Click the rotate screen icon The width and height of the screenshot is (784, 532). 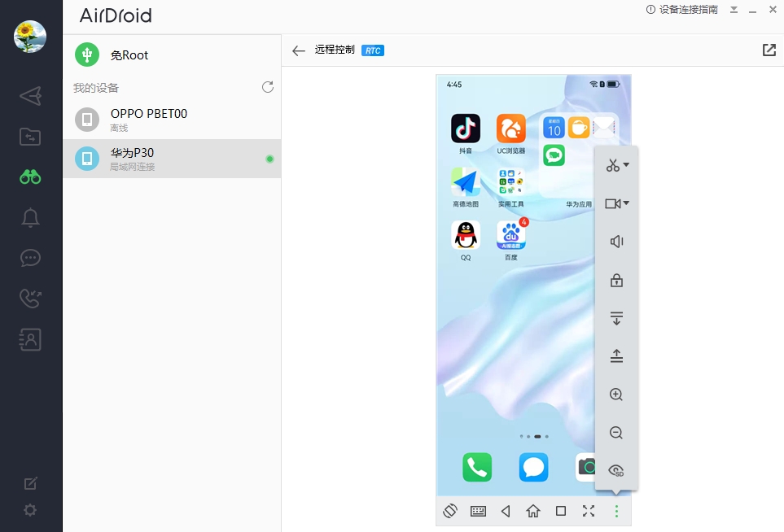pos(450,511)
